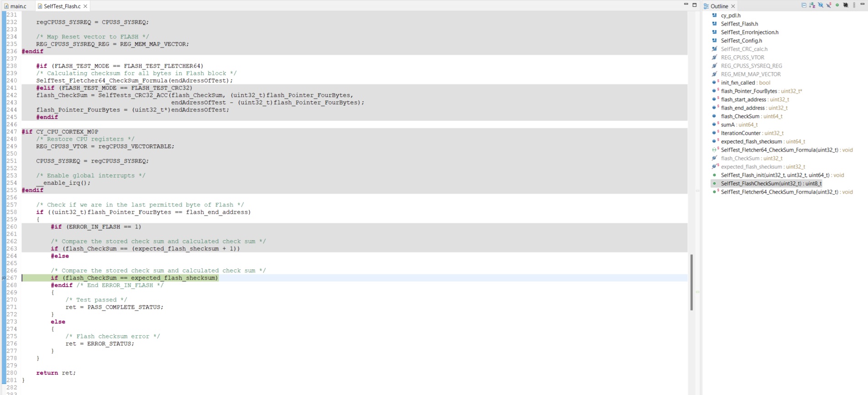Viewport: 868px width, 395px height.
Task: Select SelfTest_Flash.h include in Outline
Action: pos(739,24)
